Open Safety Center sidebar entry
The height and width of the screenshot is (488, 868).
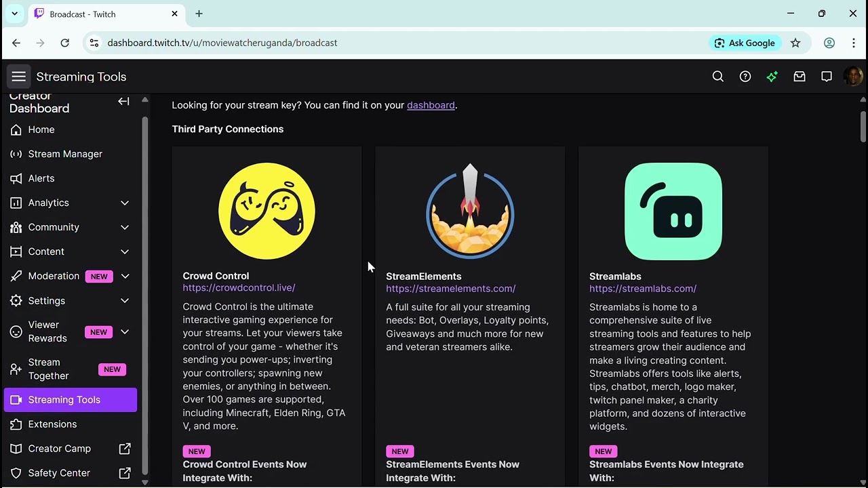(x=71, y=473)
